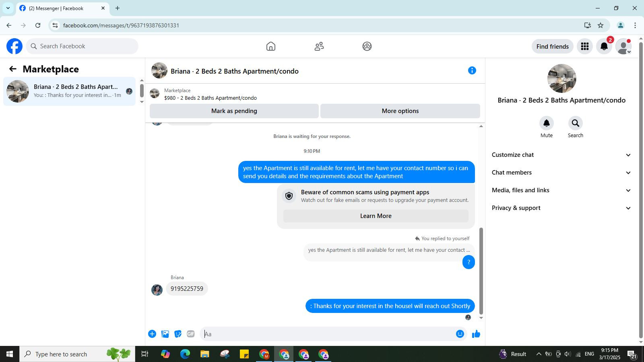Attach a photo or file
Image resolution: width=644 pixels, height=362 pixels.
[x=165, y=334]
